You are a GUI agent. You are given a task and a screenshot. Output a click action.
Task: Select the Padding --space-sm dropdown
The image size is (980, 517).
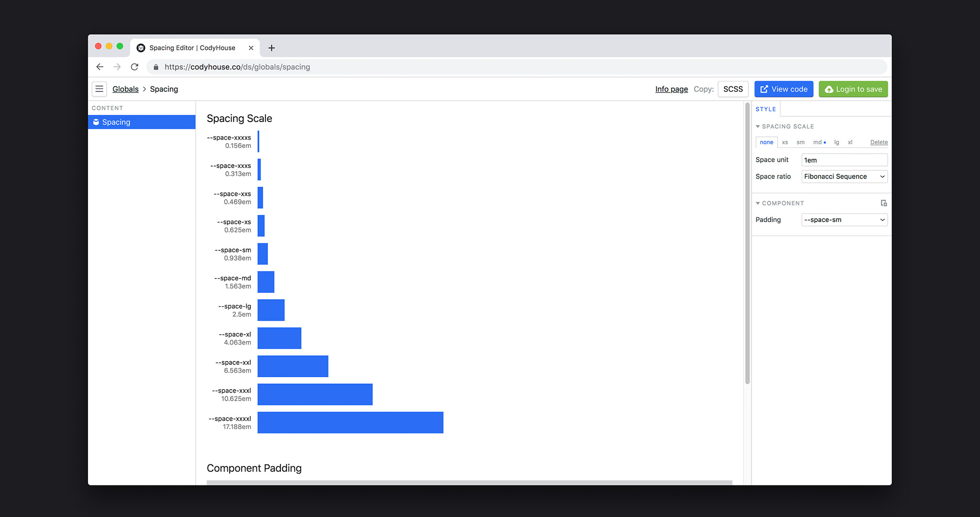point(843,219)
